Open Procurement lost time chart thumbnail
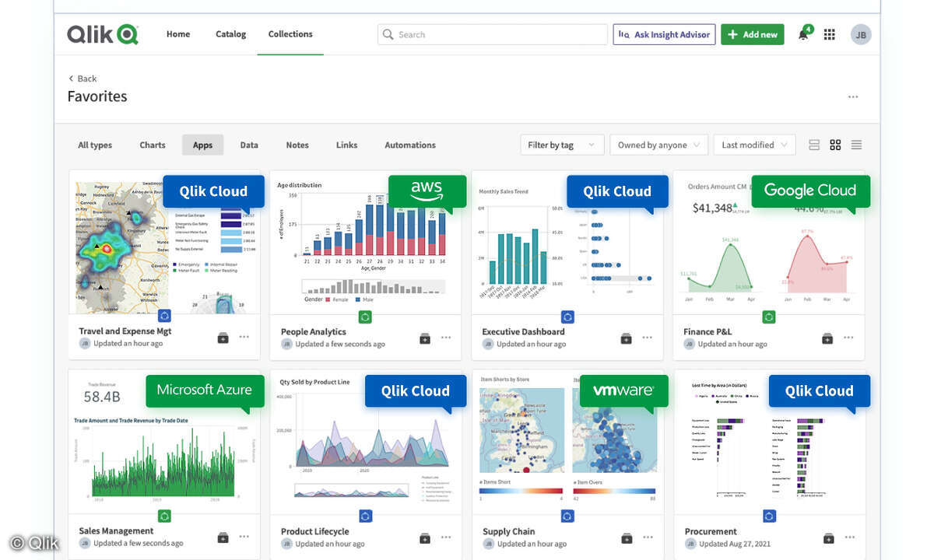This screenshot has width=934, height=560. coord(769,442)
